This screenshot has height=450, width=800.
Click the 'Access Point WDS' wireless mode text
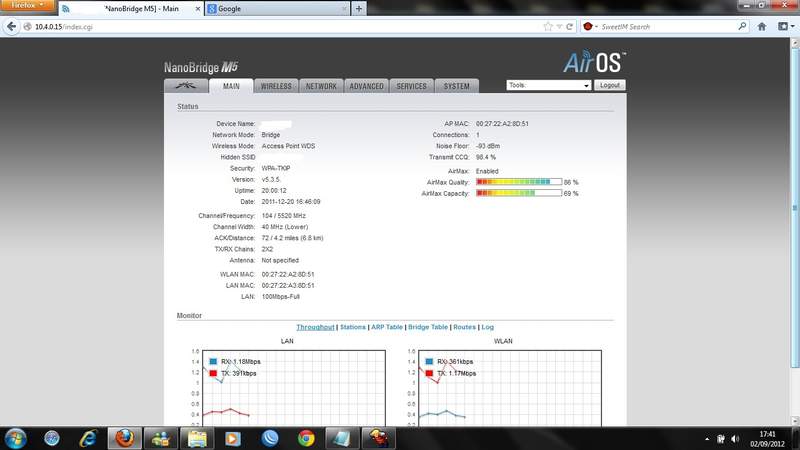[x=288, y=146]
